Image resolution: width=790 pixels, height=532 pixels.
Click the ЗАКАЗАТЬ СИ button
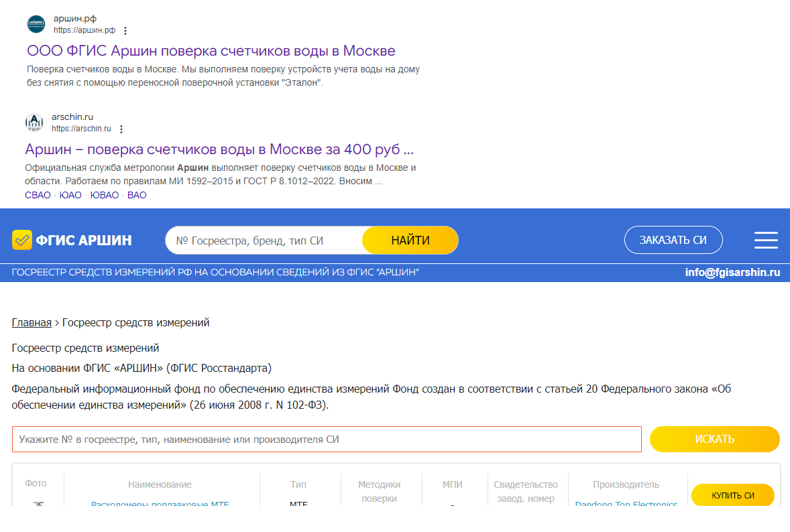coord(673,240)
